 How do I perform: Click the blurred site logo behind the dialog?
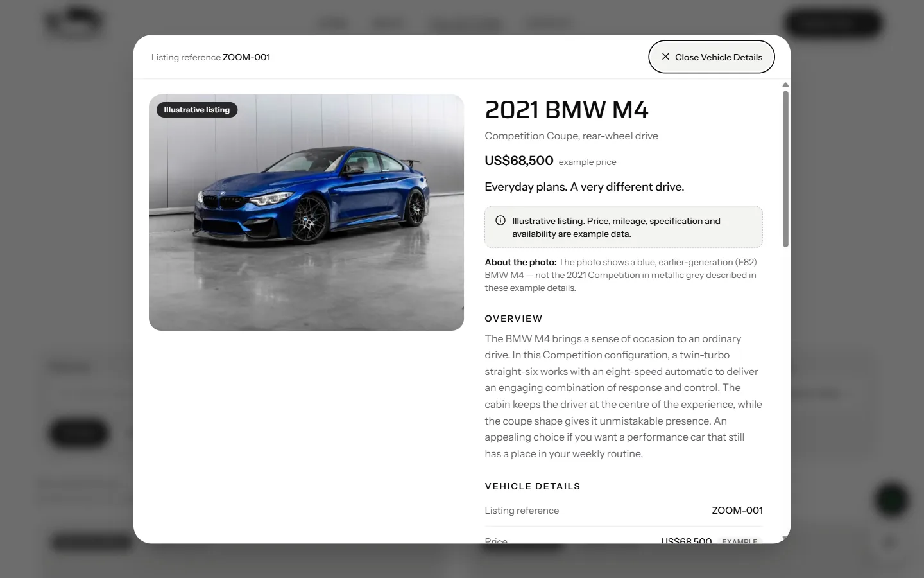(x=74, y=23)
